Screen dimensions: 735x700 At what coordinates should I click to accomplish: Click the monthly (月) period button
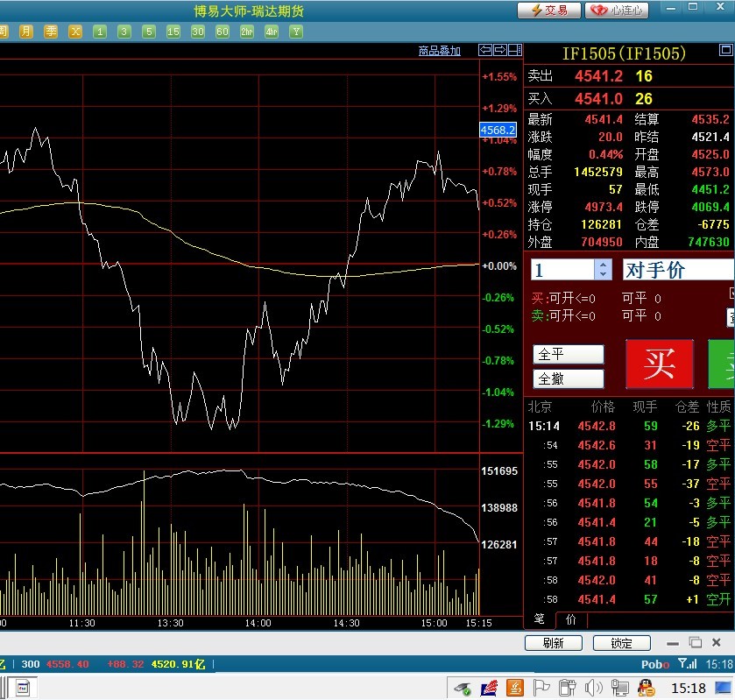click(x=26, y=32)
